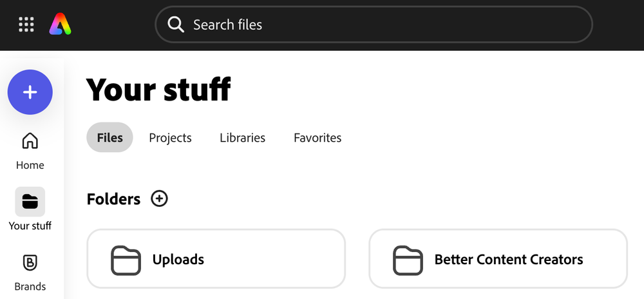Click the Brands text label
The height and width of the screenshot is (299, 644).
[30, 286]
